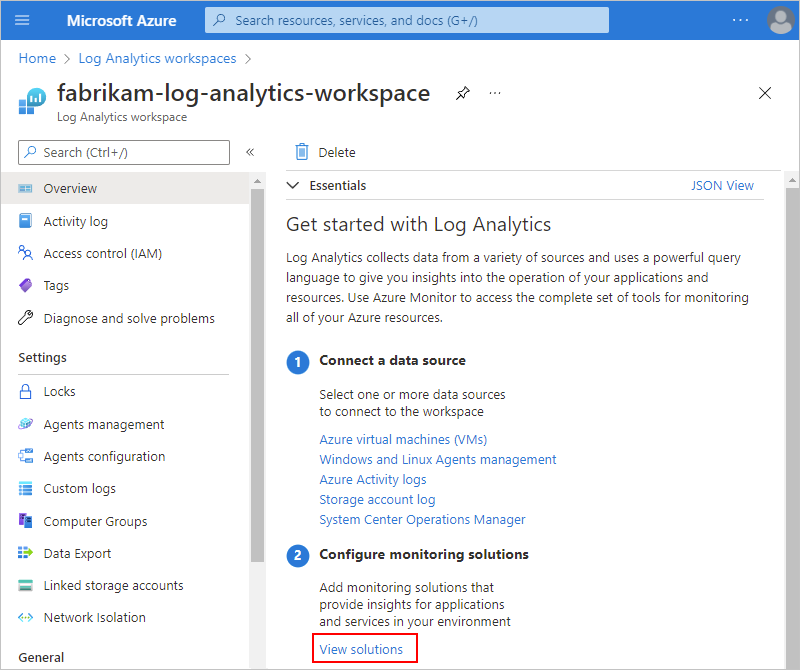
Task: Open the more options ellipsis menu
Action: (x=494, y=92)
